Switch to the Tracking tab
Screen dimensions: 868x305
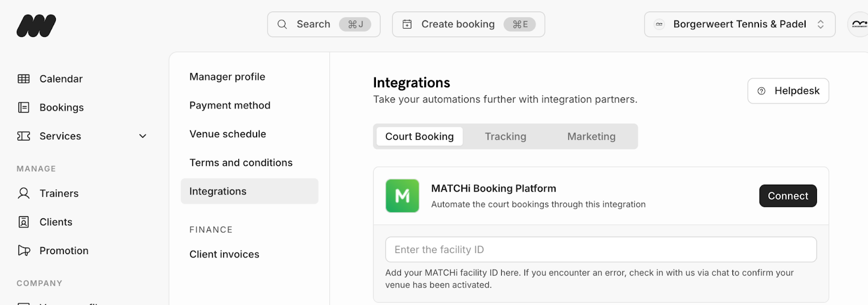[x=505, y=137]
